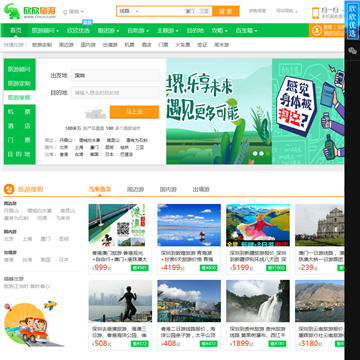This screenshot has width=360, height=360.
Task: Open 旅游定制 quick link under nav
Action: coord(42,45)
